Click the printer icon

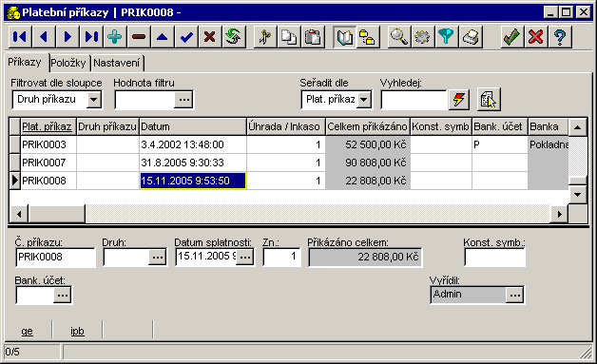pyautogui.click(x=471, y=37)
